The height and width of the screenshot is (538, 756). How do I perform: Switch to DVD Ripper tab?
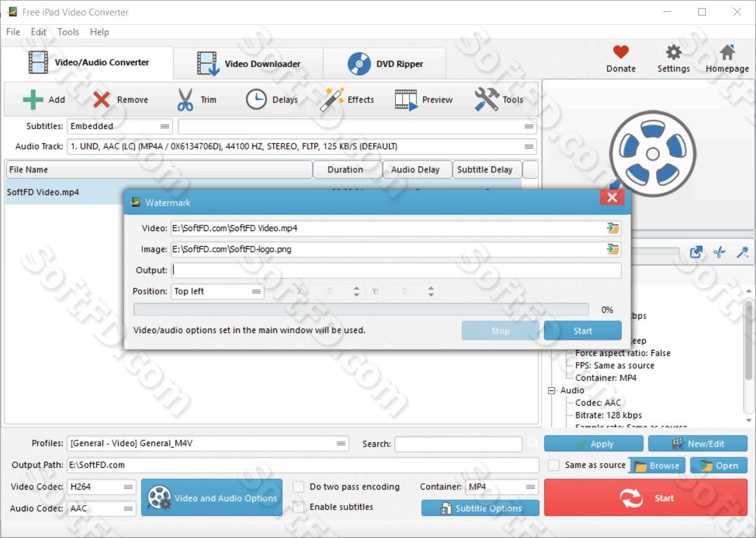point(385,63)
